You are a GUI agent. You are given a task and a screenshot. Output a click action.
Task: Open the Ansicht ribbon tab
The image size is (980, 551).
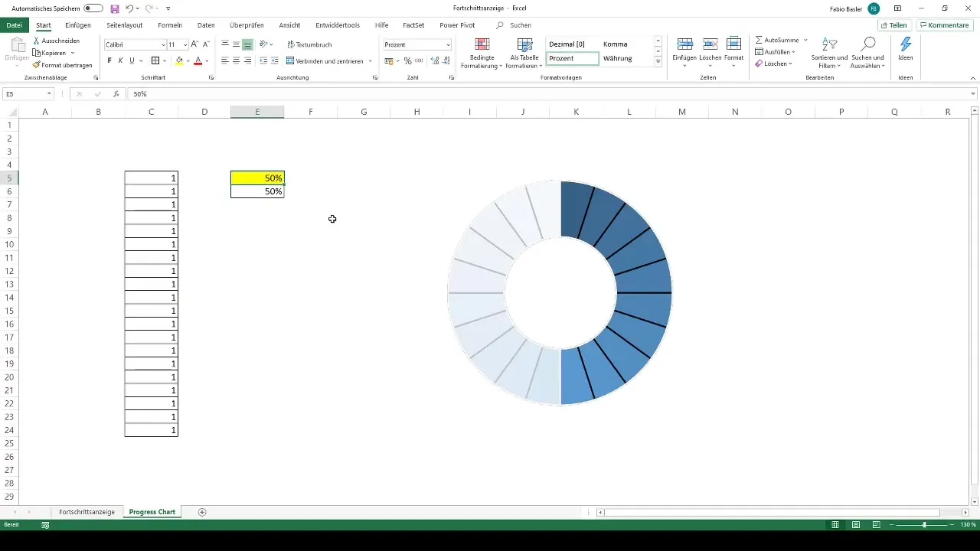(289, 25)
